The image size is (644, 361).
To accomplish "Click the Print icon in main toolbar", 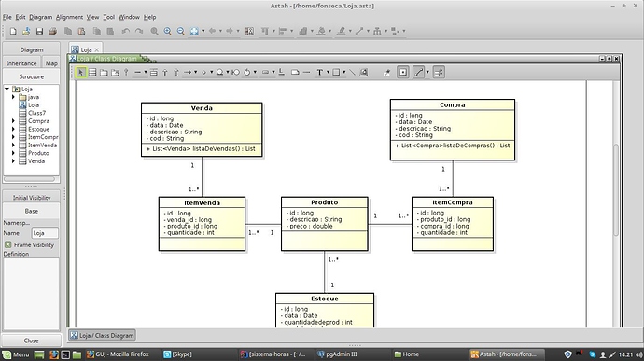I will click(52, 31).
